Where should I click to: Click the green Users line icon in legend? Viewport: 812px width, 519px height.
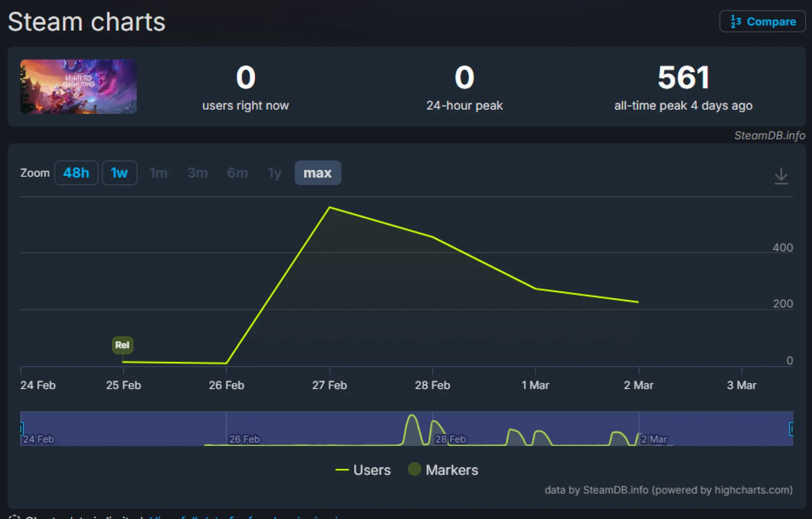(x=342, y=470)
